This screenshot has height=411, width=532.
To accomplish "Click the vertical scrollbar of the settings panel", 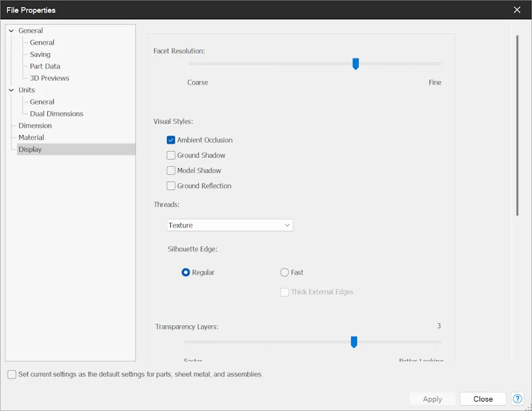I will pyautogui.click(x=517, y=125).
